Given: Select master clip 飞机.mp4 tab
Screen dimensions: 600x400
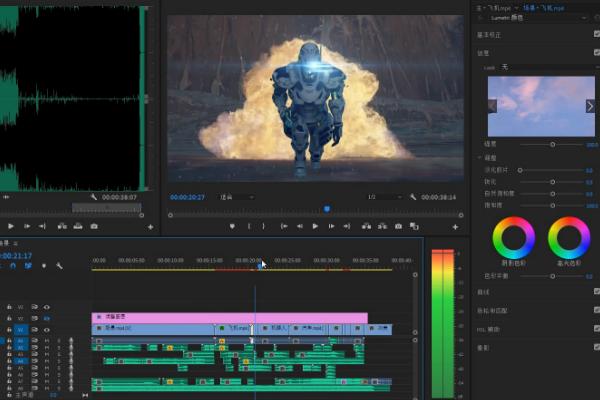Looking at the screenshot, I should click(x=494, y=8).
